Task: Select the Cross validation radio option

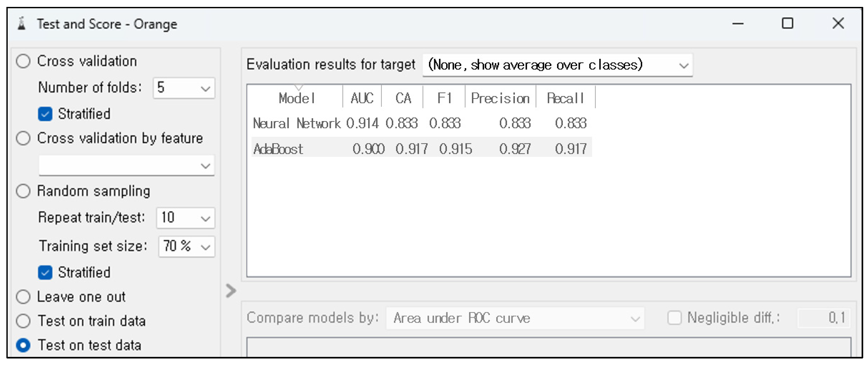Action: (x=23, y=62)
